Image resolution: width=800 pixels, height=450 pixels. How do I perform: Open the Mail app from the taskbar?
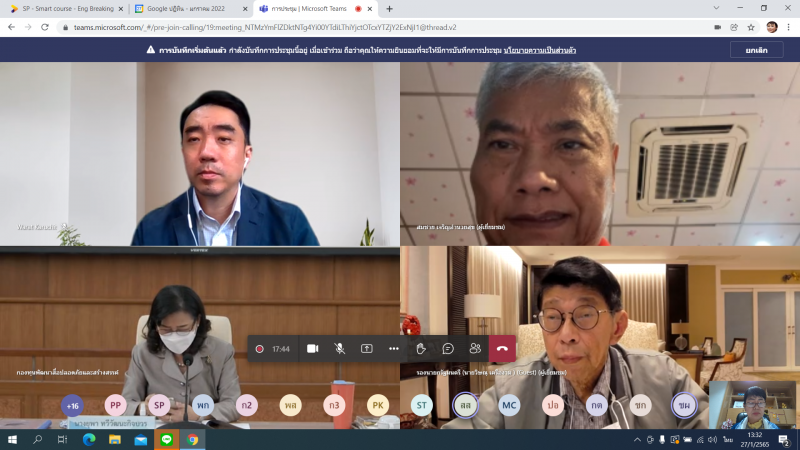click(x=141, y=440)
